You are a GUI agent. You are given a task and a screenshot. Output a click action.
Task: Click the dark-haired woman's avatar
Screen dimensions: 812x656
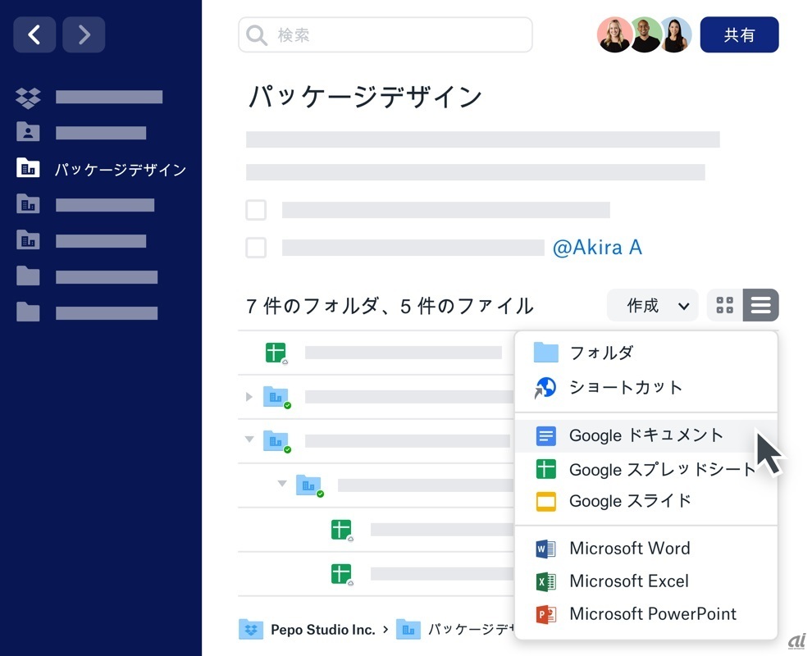coord(675,34)
